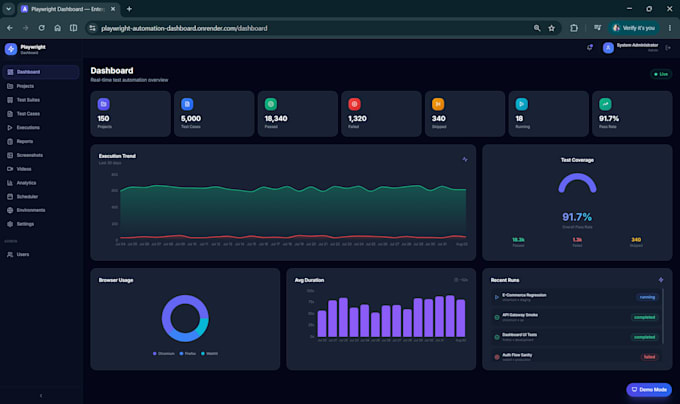Viewport: 680px width, 404px height.
Task: Click the Chromium legend item
Action: pos(163,354)
